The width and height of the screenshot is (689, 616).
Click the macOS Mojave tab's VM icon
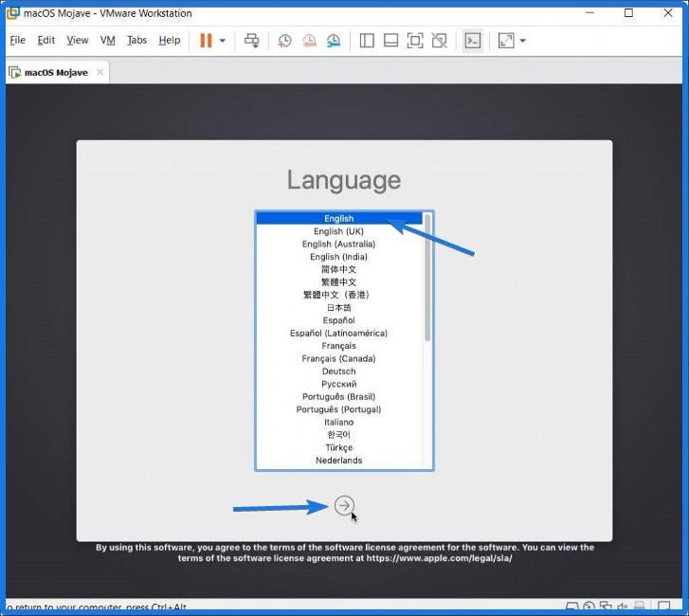15,72
